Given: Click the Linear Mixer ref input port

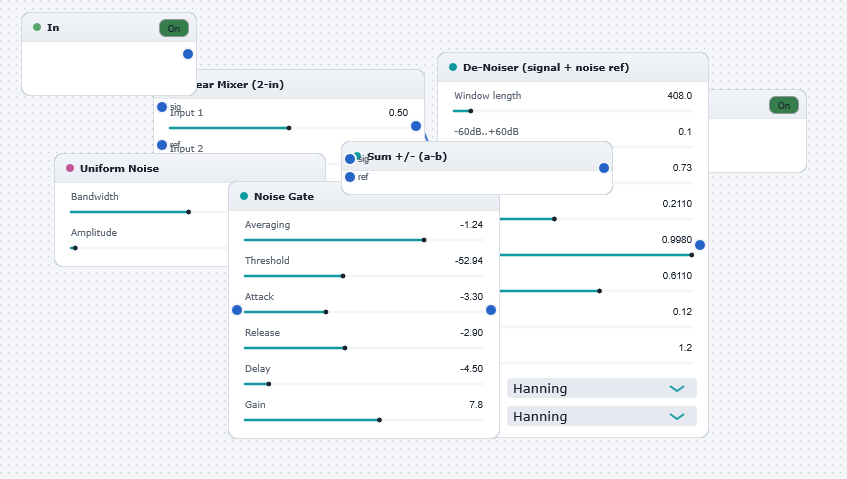Looking at the screenshot, I should [x=162, y=145].
